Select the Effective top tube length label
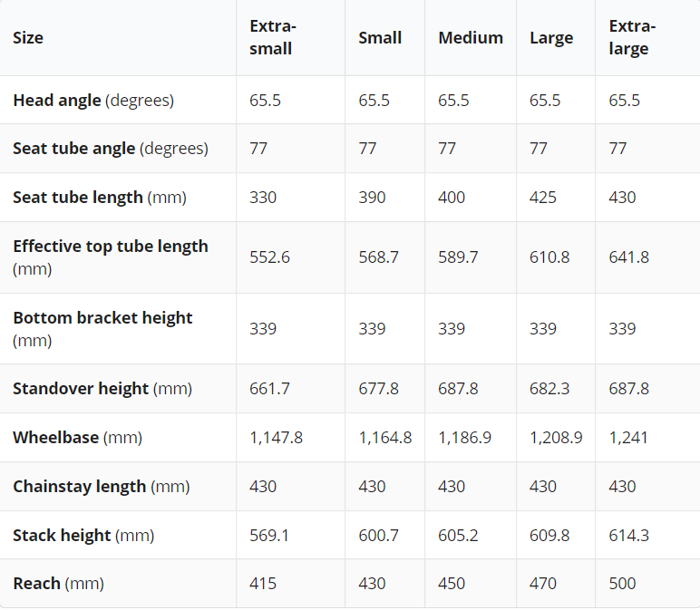700x610 pixels. [111, 257]
